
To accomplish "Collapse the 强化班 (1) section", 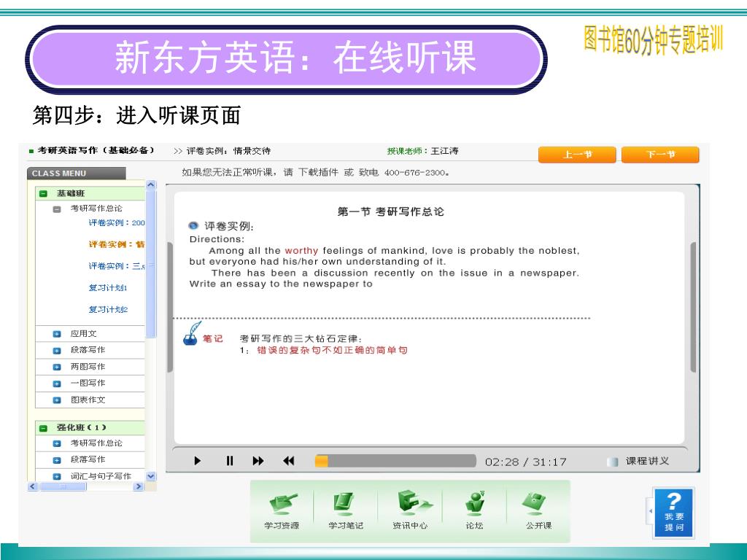I will (x=43, y=427).
